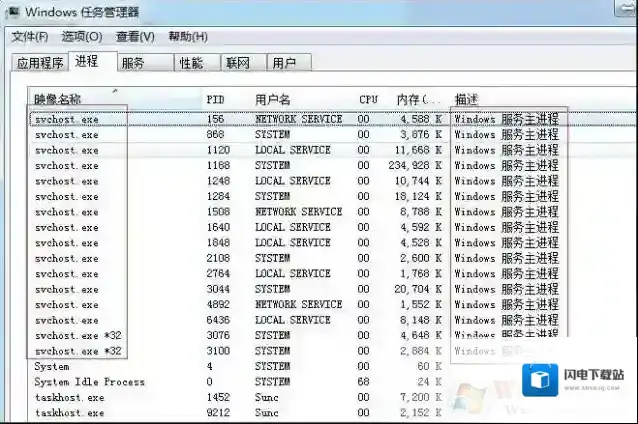Switch to the 性能 tab
Viewport: 638px width, 424px height.
[x=191, y=63]
